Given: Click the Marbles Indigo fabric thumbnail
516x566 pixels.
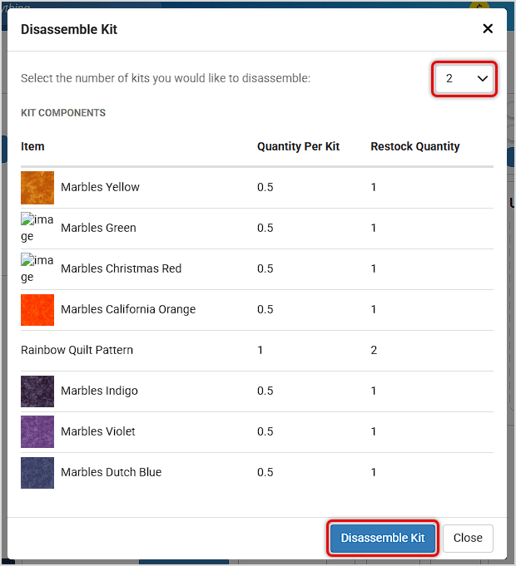Looking at the screenshot, I should click(37, 391).
